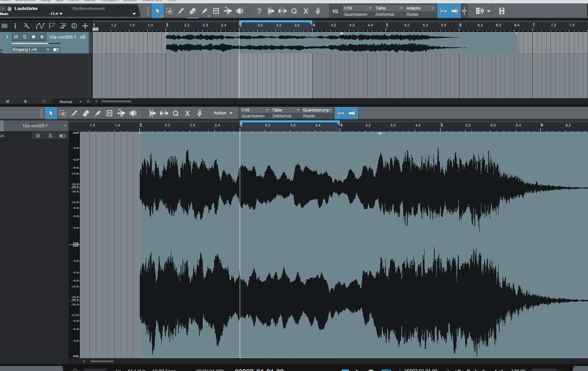Image resolution: width=588 pixels, height=371 pixels.
Task: Click the IQ quantize button
Action: 335,11
